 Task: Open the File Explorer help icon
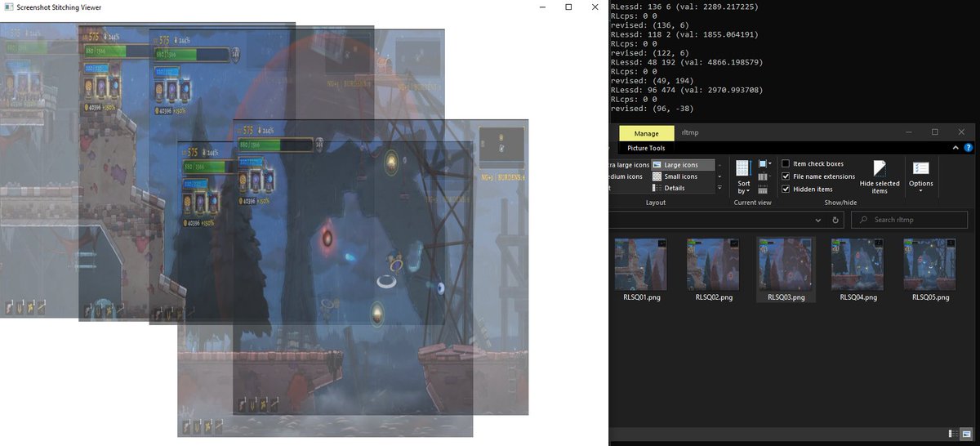[x=969, y=149]
